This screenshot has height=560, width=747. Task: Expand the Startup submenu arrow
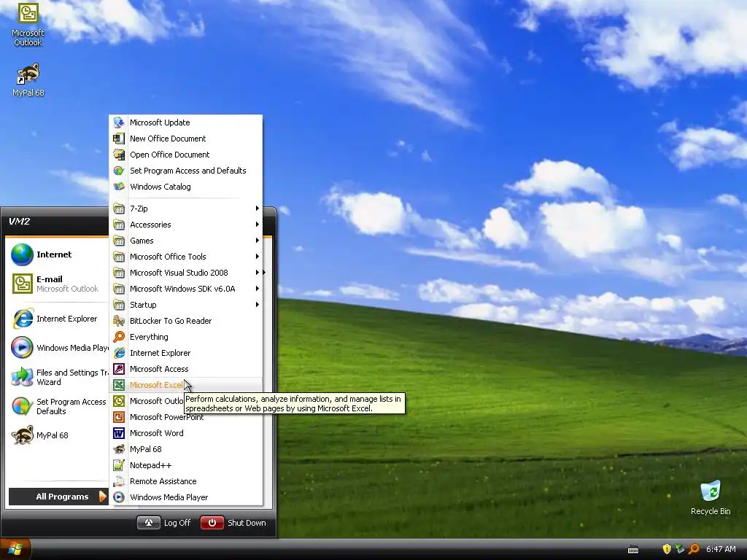point(258,305)
